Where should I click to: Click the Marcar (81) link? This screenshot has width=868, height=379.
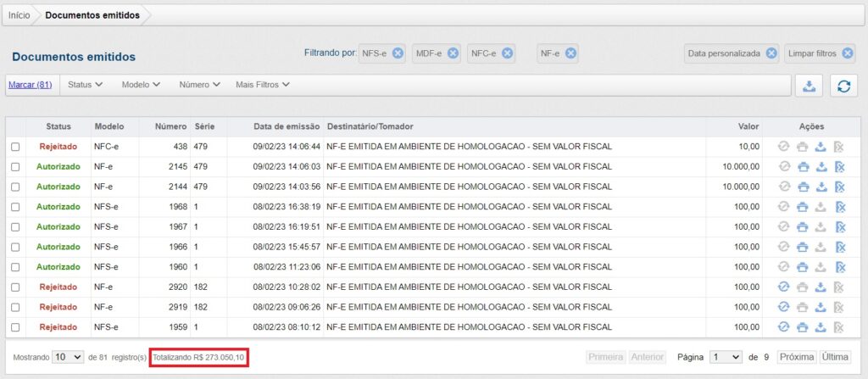(x=30, y=85)
